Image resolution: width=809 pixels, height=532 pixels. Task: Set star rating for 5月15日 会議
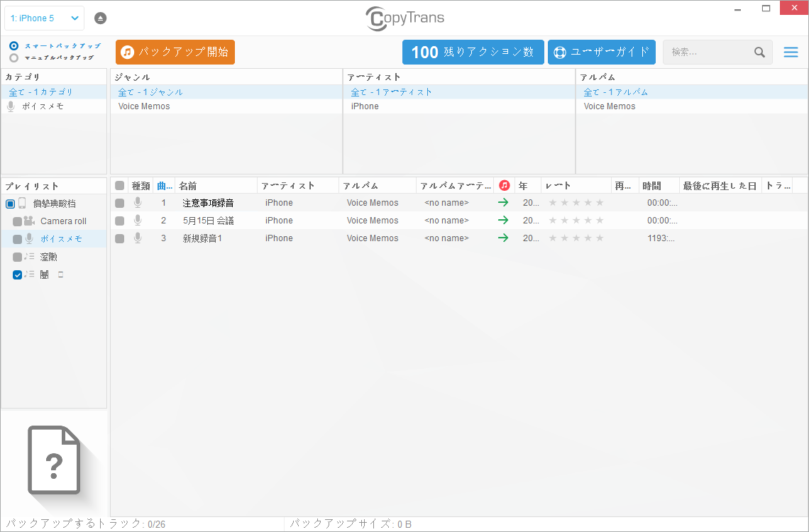(x=576, y=220)
